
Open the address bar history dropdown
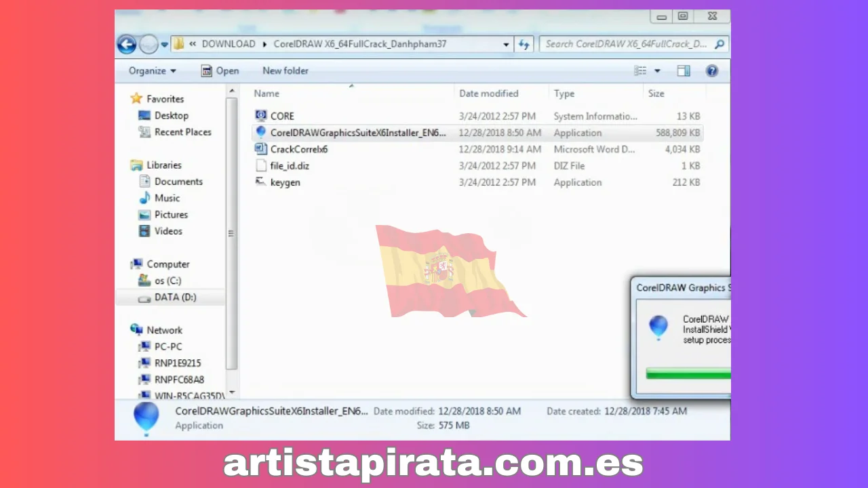coord(506,45)
